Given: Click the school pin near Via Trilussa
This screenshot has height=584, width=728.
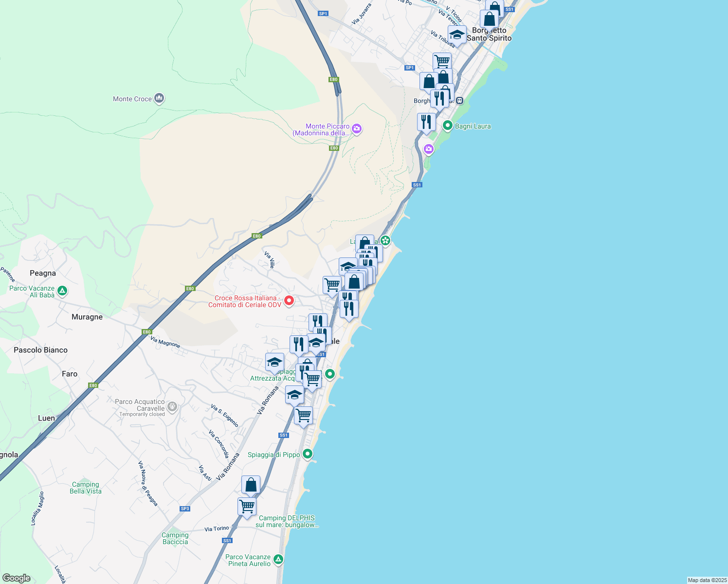Looking at the screenshot, I should point(456,35).
